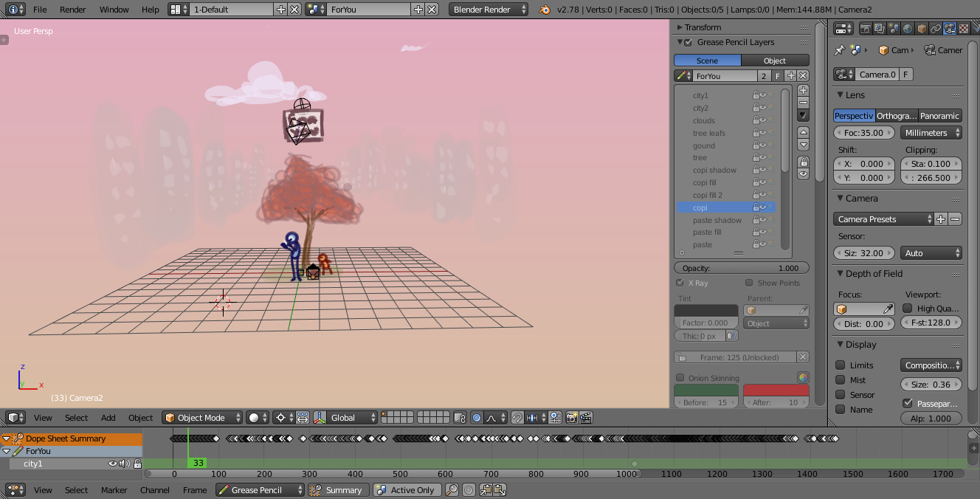
Task: Click the focus object eyedropper icon
Action: 888,309
